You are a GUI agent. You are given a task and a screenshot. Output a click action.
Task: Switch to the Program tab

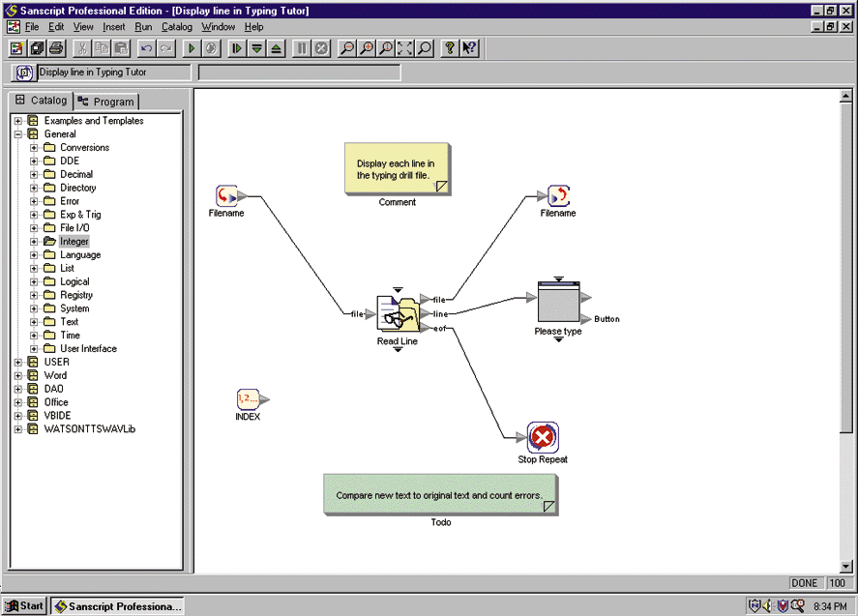(106, 102)
